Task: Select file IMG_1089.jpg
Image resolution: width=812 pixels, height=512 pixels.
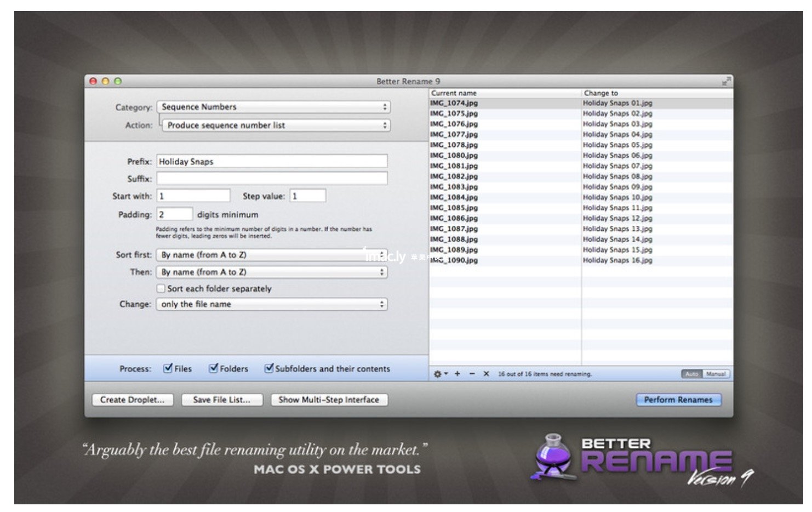Action: coord(454,249)
